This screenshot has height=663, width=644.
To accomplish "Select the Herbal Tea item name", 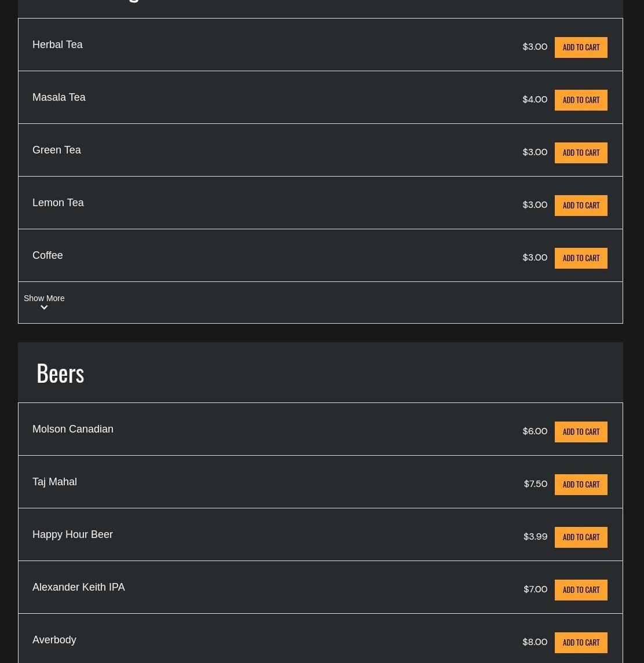I will (57, 45).
